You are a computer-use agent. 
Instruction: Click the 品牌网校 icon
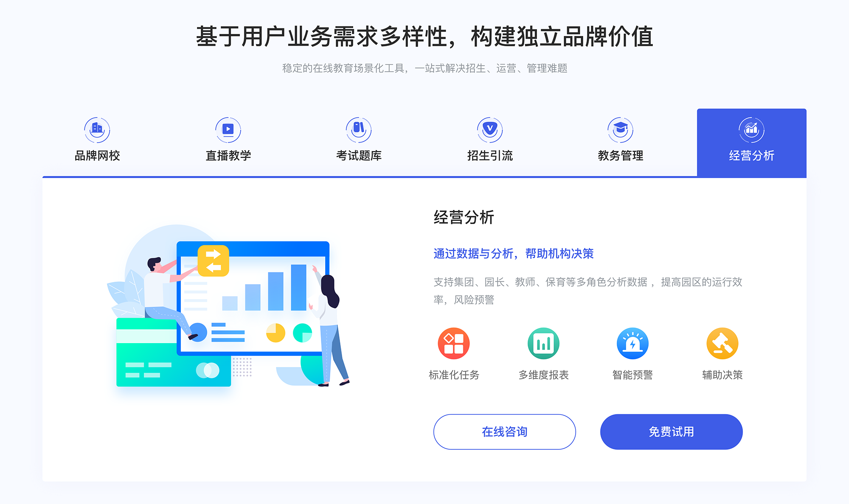(x=96, y=126)
